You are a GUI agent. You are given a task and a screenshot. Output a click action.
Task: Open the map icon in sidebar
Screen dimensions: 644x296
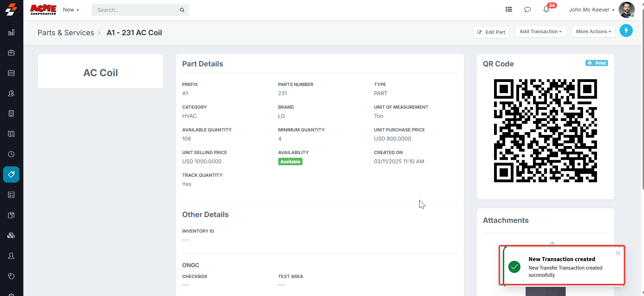[x=11, y=134]
